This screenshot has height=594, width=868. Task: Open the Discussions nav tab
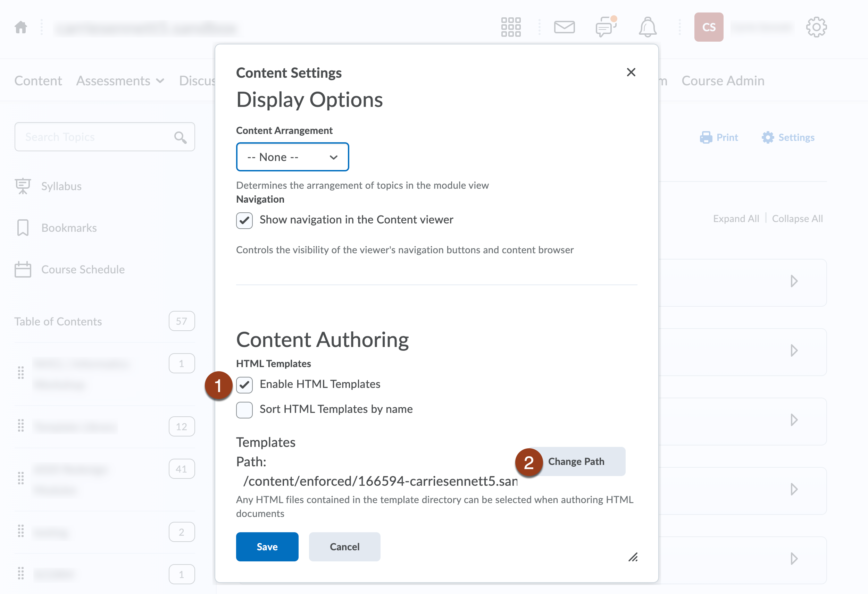197,80
